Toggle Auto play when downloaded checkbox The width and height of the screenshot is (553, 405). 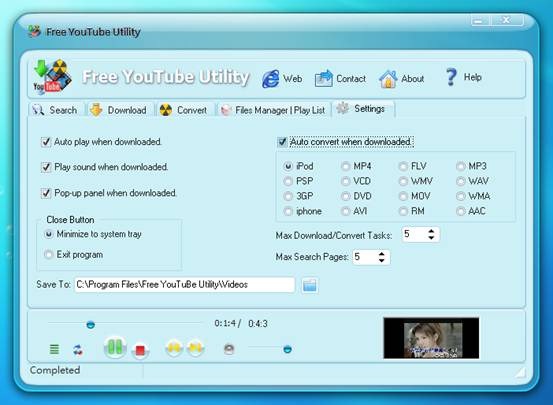pos(46,142)
